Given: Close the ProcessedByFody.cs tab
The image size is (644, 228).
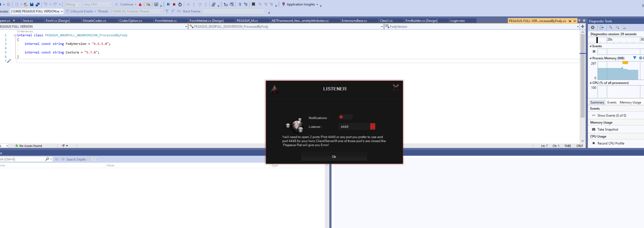Looking at the screenshot, I should [574, 21].
